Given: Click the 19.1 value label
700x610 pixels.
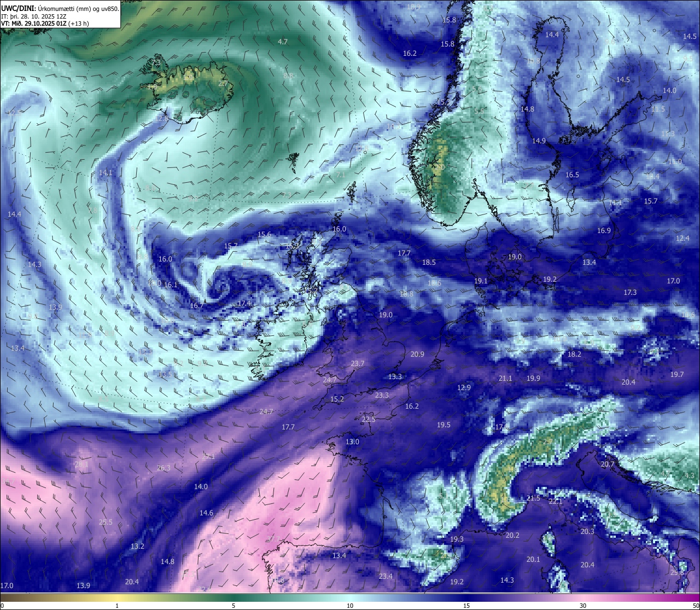Looking at the screenshot, I should point(480,281).
